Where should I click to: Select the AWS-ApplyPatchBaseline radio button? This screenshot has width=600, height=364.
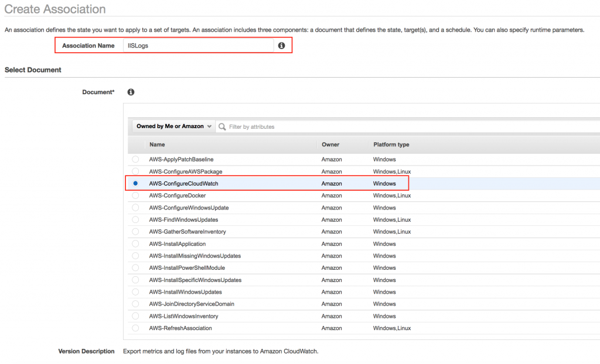coord(135,159)
